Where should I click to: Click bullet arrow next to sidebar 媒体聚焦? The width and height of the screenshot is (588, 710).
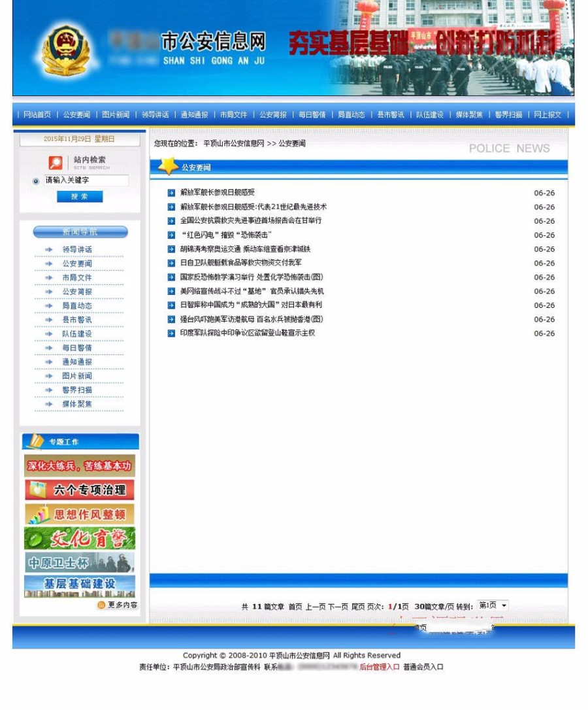tap(49, 404)
